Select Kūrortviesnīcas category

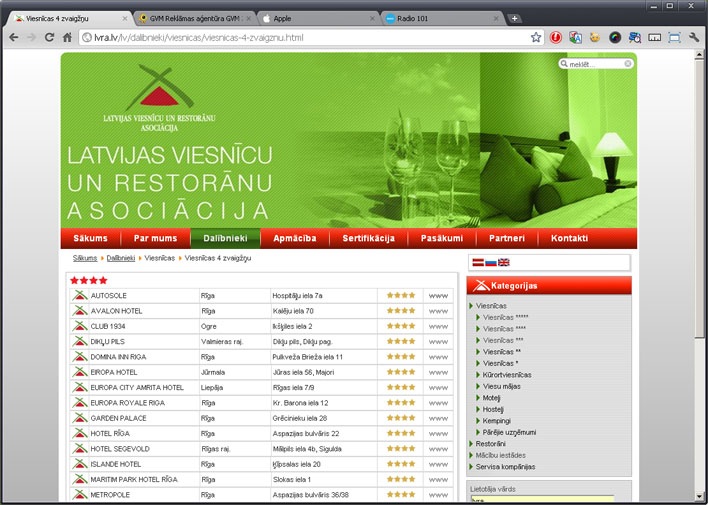point(507,375)
